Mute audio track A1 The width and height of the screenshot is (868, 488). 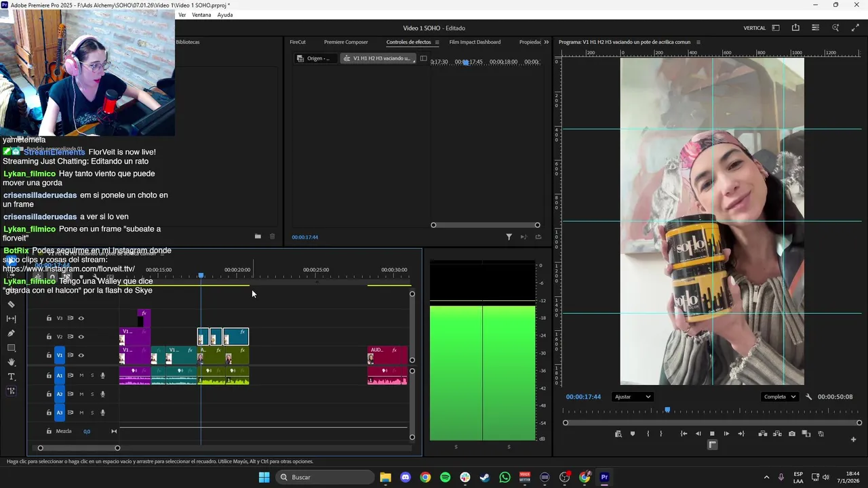(x=81, y=375)
